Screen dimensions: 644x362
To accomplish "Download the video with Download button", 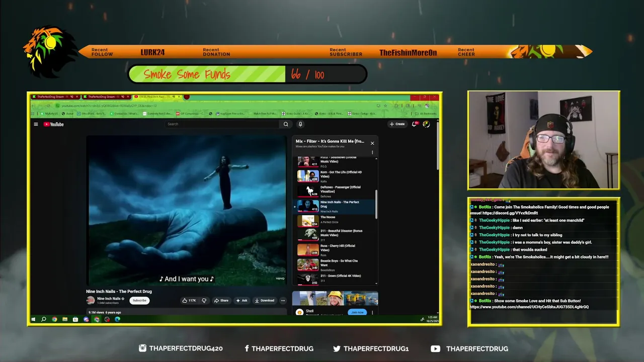I will (265, 301).
